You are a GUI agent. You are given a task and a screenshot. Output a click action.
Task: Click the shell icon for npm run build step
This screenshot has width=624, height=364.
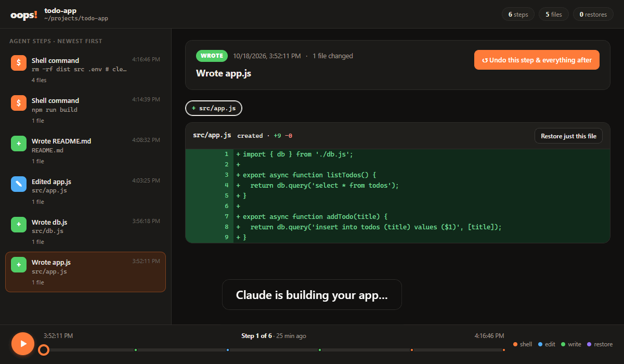point(19,103)
